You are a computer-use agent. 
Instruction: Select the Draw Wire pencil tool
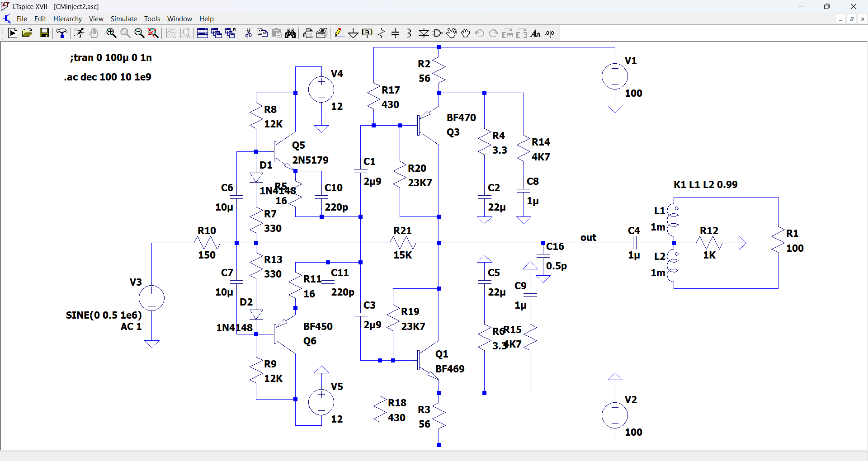(340, 33)
